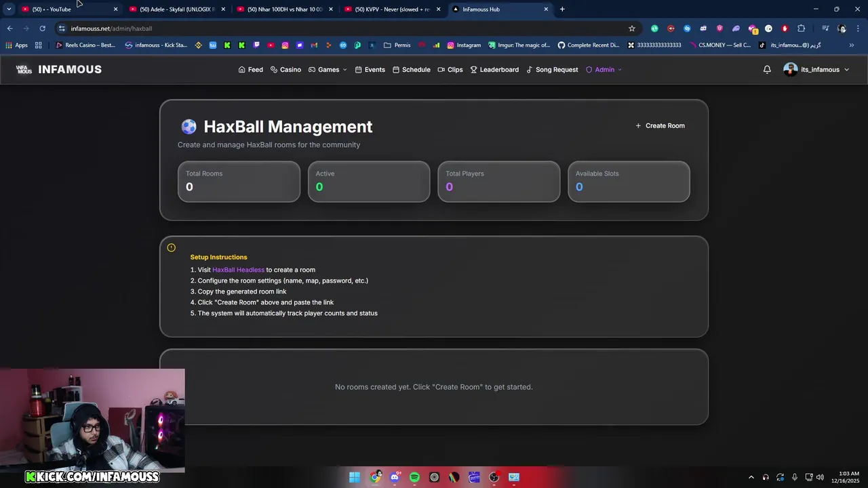Go back to previous page

pyautogui.click(x=9, y=28)
